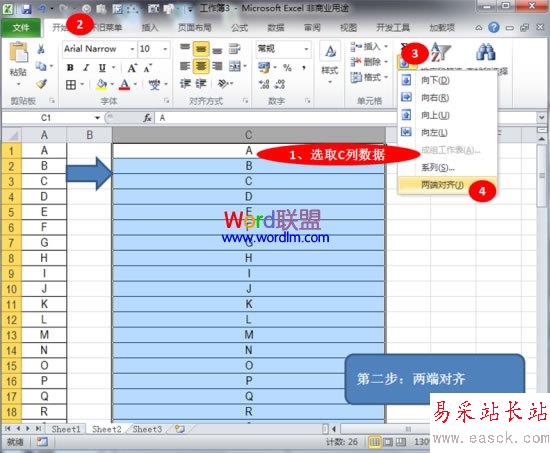Image resolution: width=550 pixels, height=453 pixels.
Task: Open the Name Box dropdown arrow
Action: click(x=97, y=118)
